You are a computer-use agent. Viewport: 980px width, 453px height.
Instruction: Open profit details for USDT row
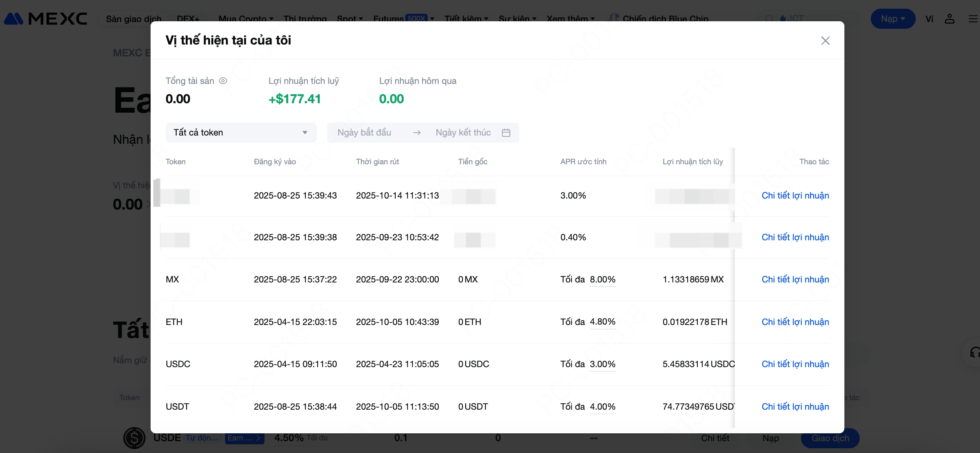click(795, 407)
